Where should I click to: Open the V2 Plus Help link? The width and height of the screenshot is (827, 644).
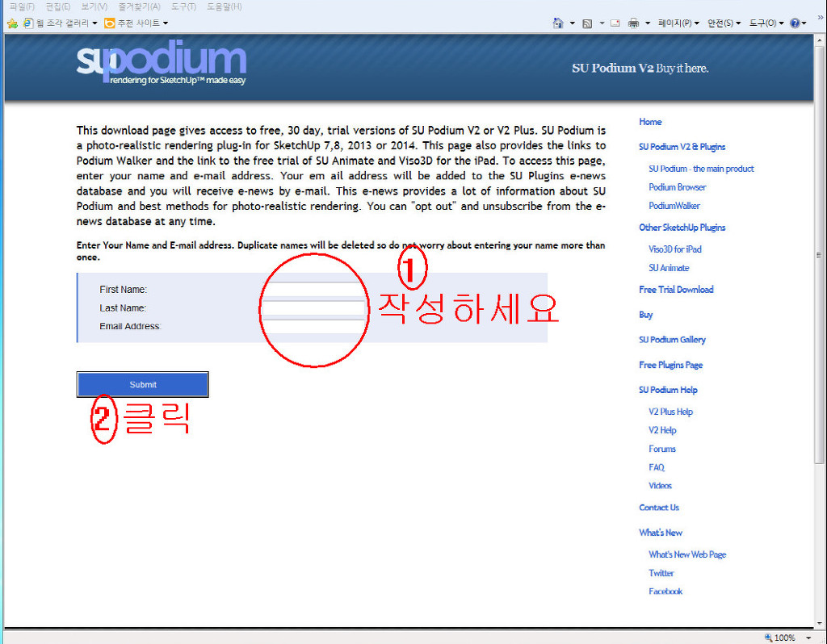[x=670, y=412]
